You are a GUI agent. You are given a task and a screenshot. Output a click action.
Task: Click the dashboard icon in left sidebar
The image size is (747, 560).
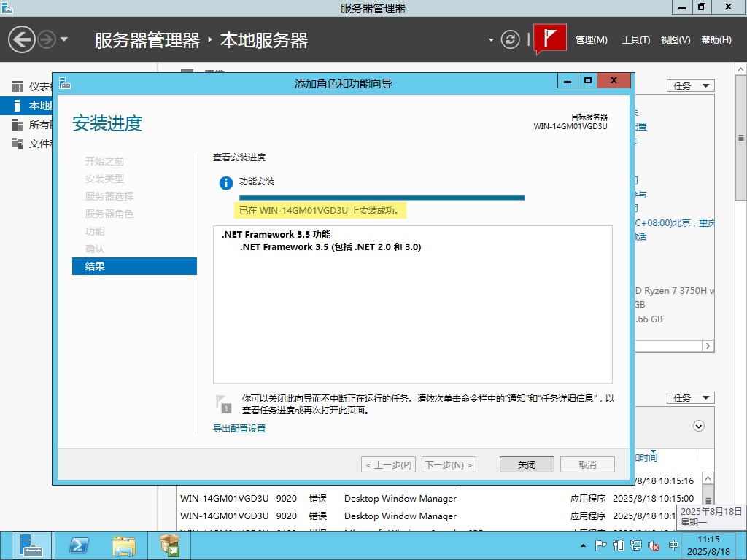pyautogui.click(x=18, y=87)
